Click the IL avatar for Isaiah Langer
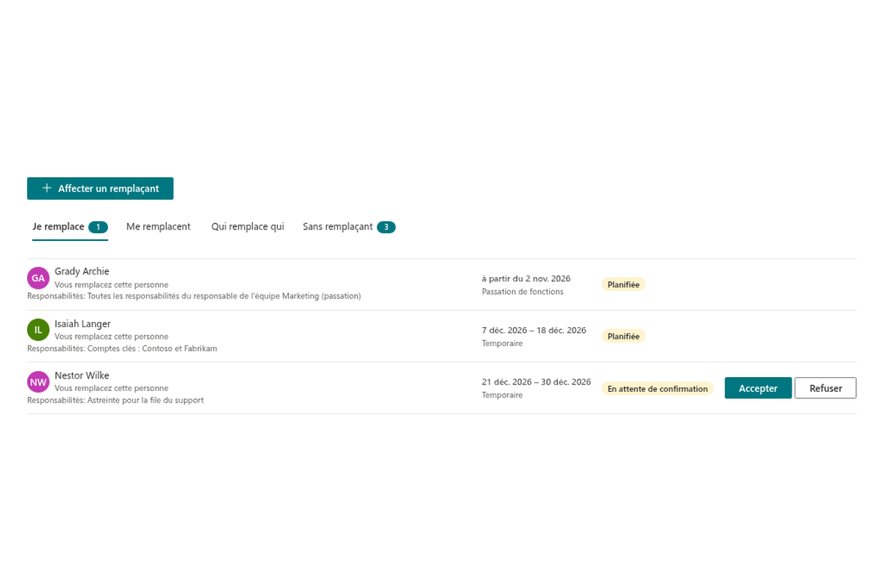882x588 pixels. (38, 329)
